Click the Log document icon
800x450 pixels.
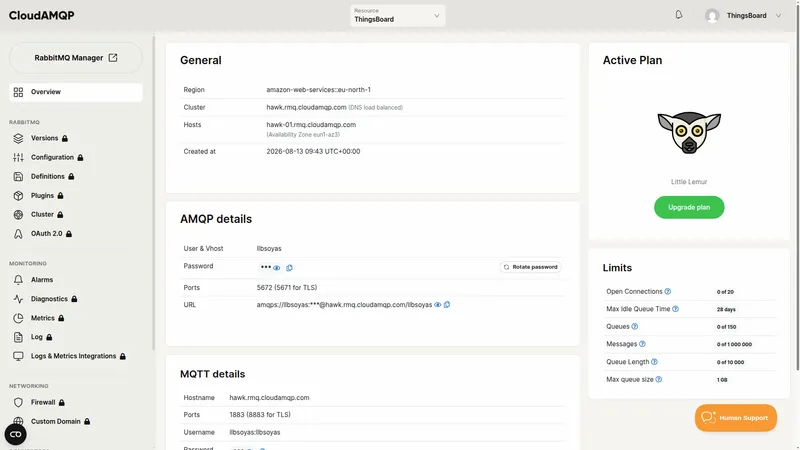tap(18, 337)
